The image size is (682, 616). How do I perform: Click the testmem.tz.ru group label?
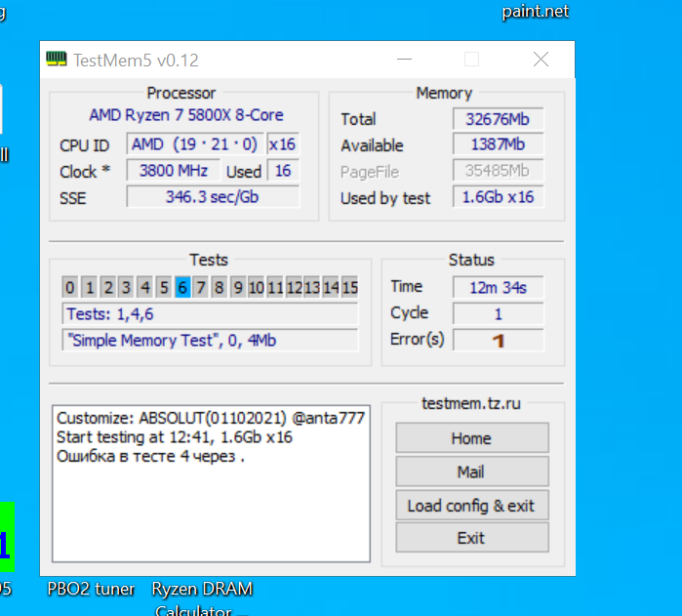[471, 403]
